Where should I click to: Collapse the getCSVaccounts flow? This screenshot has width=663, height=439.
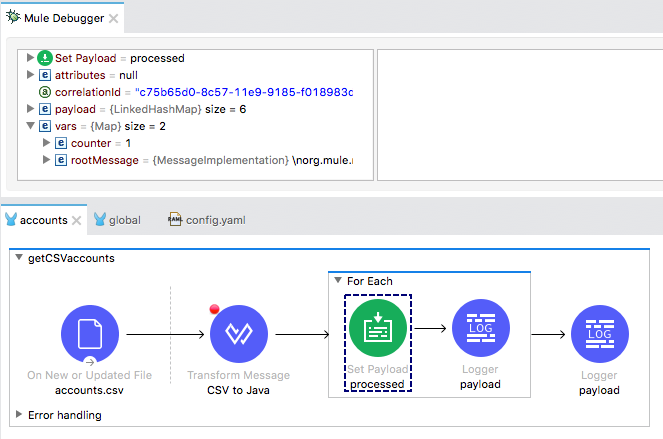click(x=19, y=257)
